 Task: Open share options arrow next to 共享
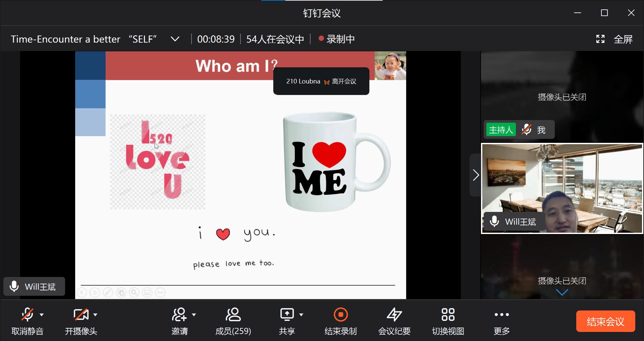[x=301, y=315]
